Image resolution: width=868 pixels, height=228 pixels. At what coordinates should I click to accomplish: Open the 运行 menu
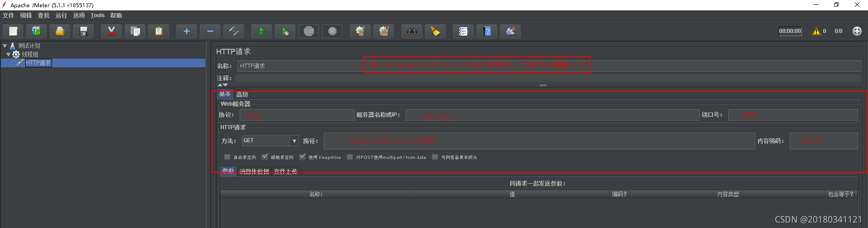pyautogui.click(x=62, y=15)
